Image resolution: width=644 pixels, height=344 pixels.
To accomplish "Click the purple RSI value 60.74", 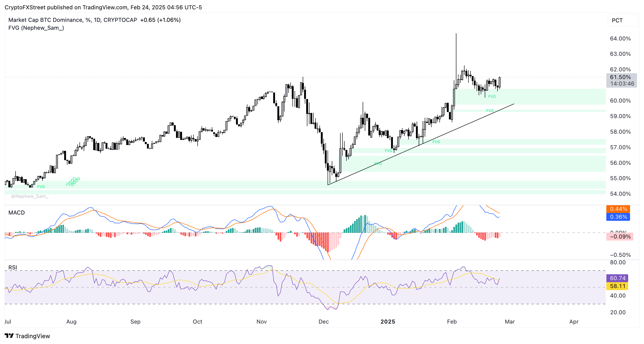I will point(617,278).
